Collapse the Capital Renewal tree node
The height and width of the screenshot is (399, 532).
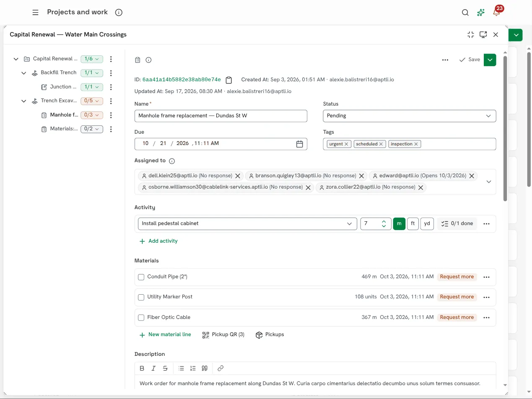pos(16,59)
